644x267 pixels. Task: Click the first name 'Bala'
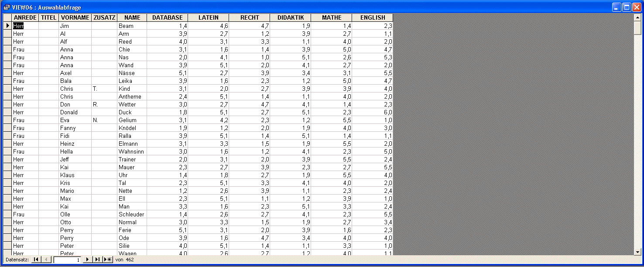click(x=75, y=81)
